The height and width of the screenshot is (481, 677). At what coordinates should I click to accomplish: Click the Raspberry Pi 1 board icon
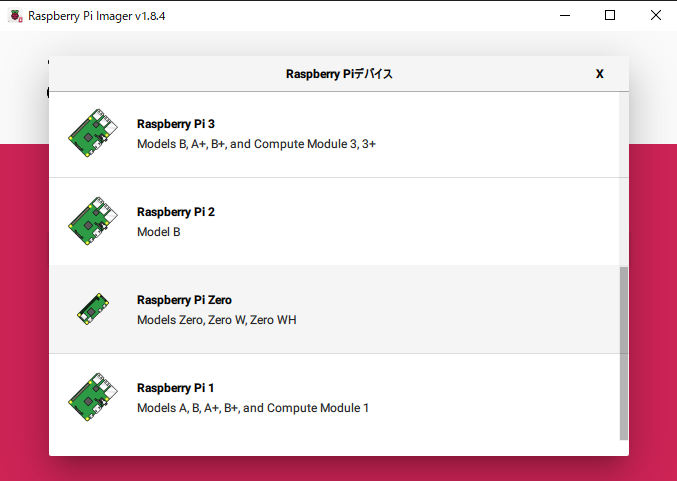pos(93,397)
